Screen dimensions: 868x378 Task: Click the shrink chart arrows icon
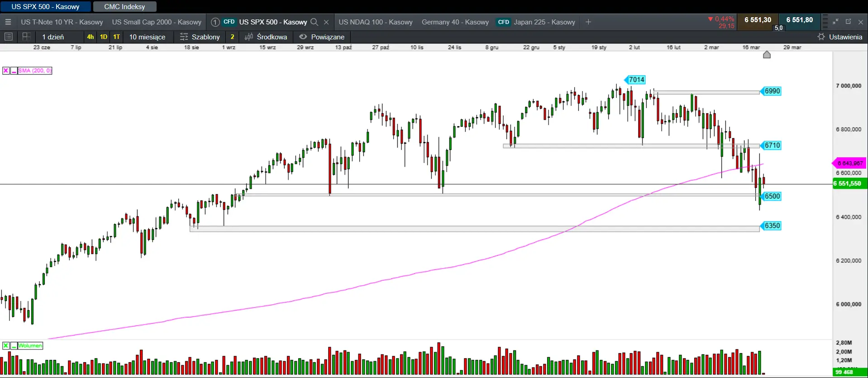point(835,21)
